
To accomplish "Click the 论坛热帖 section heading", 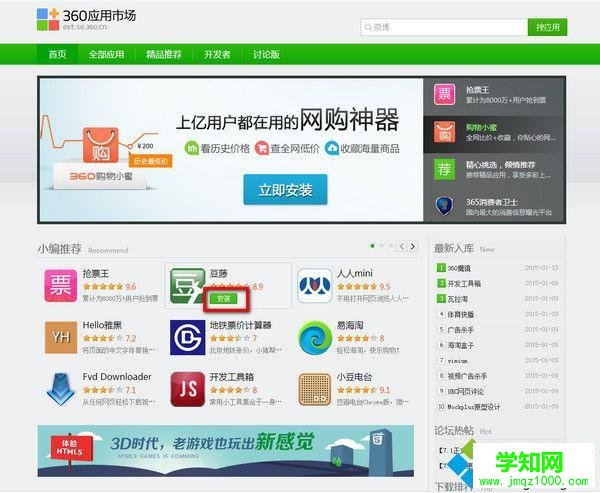I will click(x=454, y=430).
